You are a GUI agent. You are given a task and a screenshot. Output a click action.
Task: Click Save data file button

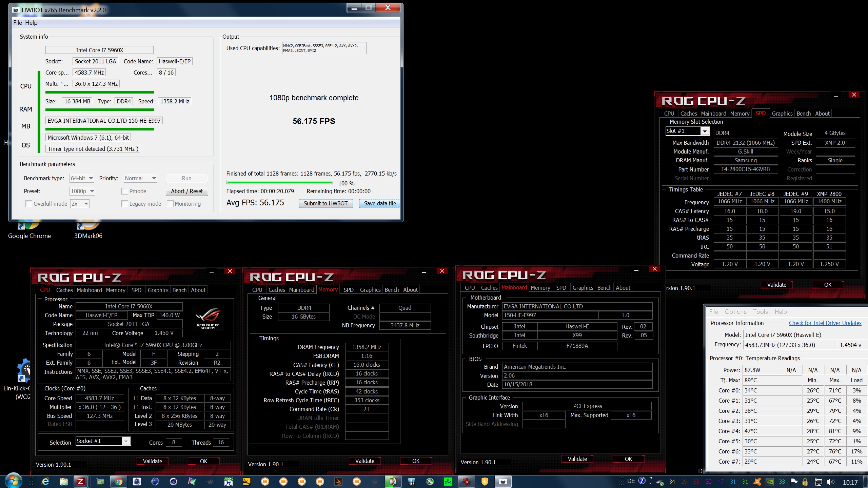[x=380, y=203]
